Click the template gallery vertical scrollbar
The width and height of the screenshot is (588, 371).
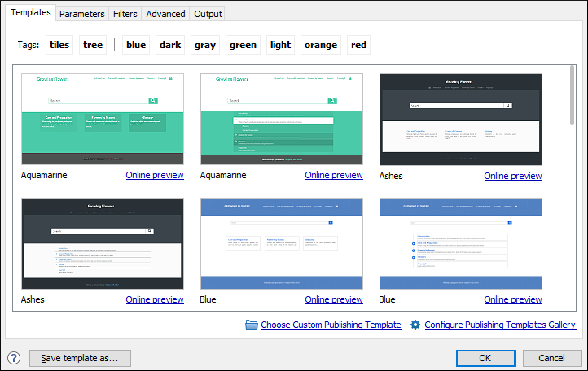[572, 187]
